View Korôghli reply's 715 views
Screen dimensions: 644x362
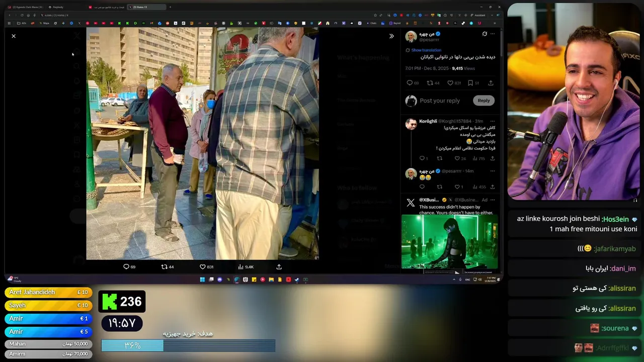coord(478,158)
